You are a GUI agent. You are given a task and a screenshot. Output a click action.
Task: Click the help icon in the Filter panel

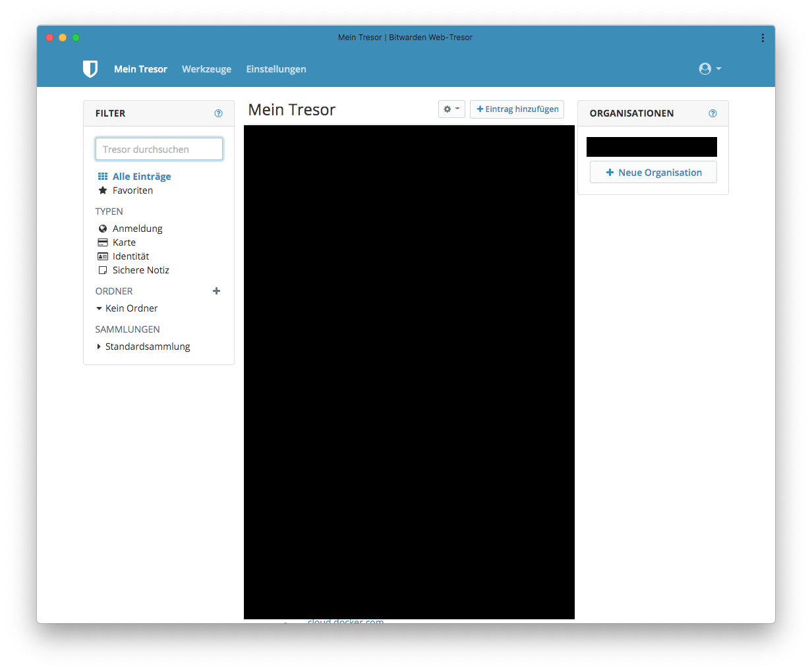point(218,113)
